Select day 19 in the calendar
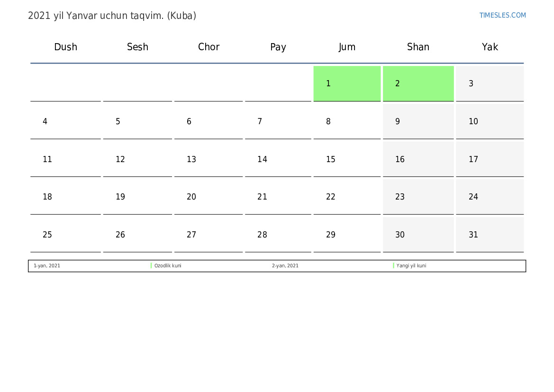 pos(137,197)
